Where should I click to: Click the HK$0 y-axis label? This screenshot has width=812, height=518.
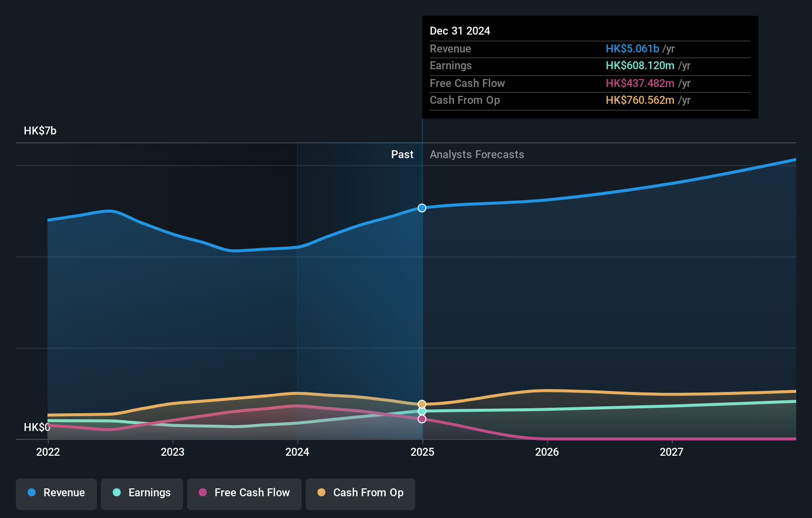coord(37,427)
